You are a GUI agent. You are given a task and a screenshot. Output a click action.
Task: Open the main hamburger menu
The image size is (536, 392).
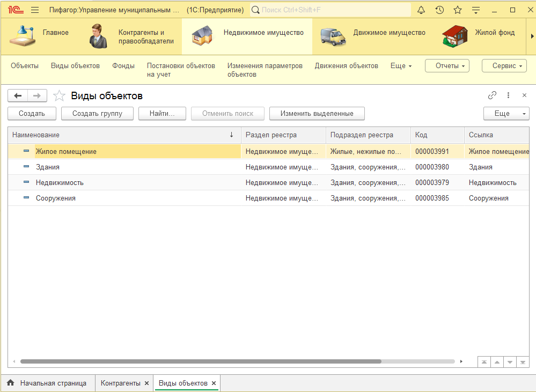(35, 10)
